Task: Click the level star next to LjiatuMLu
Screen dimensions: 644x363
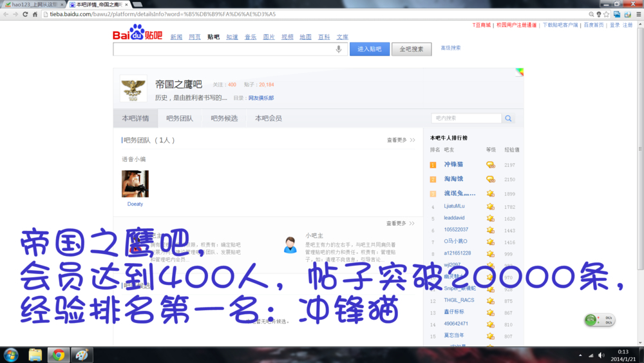Action: click(x=490, y=206)
